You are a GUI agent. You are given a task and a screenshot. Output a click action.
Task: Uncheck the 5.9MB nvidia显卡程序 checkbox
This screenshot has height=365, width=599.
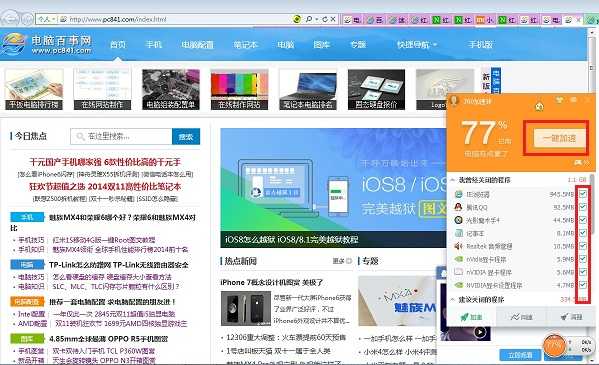[x=583, y=259]
